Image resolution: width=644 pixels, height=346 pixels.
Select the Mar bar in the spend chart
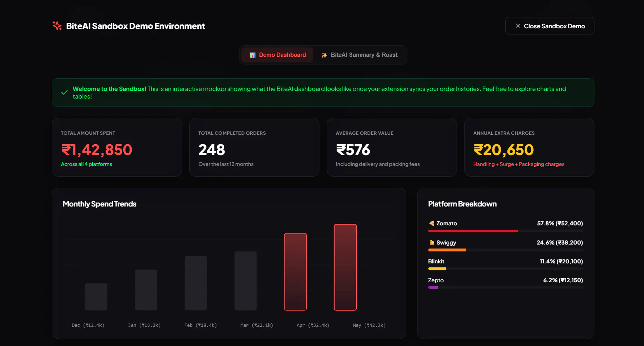246,281
